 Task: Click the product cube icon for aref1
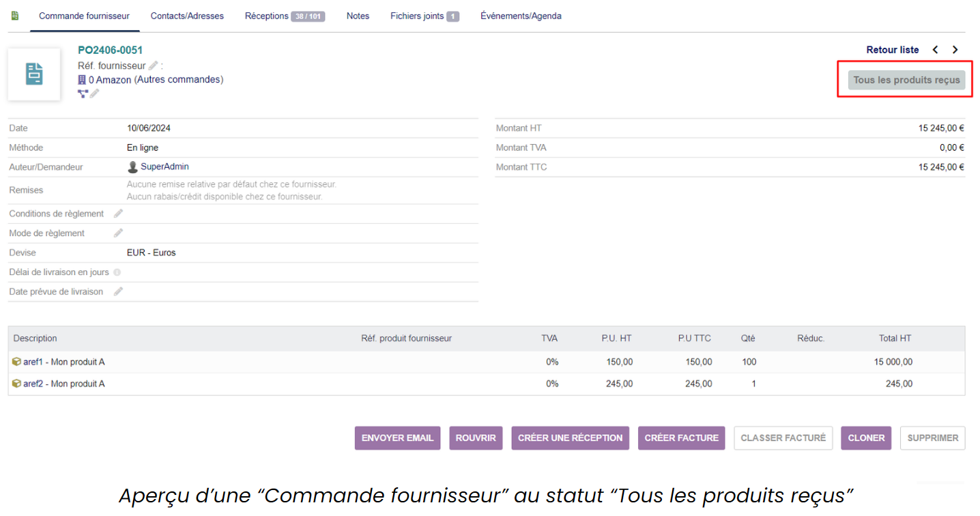click(16, 362)
